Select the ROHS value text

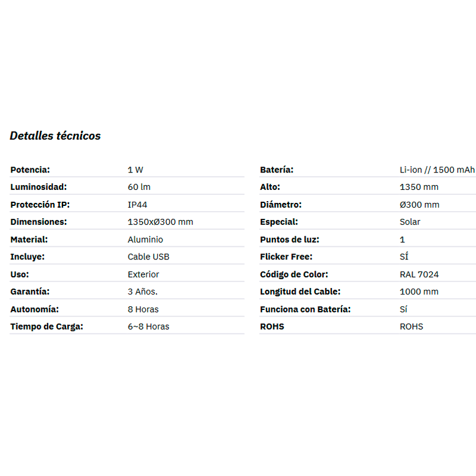pyautogui.click(x=411, y=327)
